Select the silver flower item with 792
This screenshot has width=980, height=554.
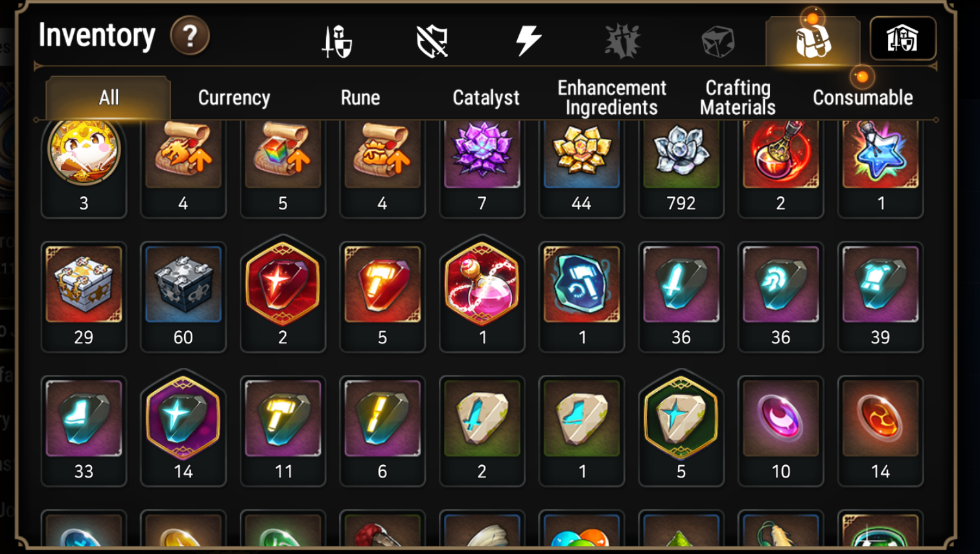tap(681, 169)
